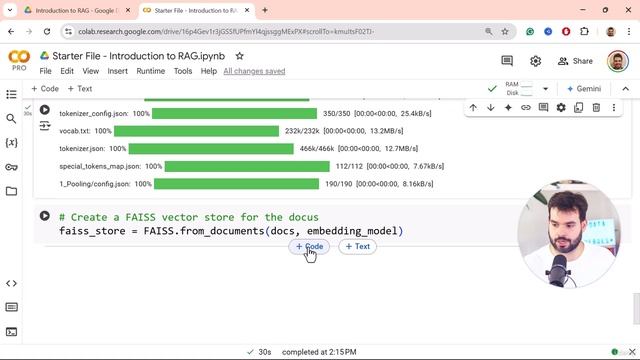Screen dimensions: 640x360
Task: Open the Colab PRO logo home
Action: (19, 60)
